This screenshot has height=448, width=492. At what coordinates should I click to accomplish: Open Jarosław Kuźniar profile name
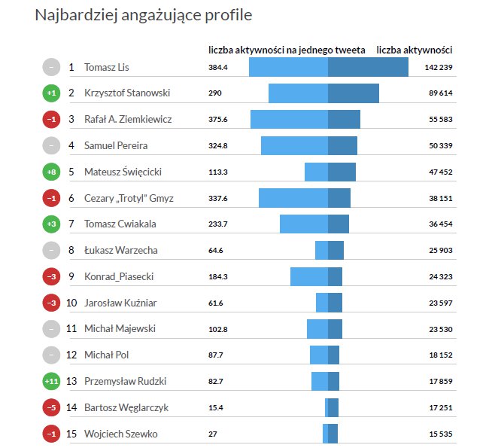(120, 303)
